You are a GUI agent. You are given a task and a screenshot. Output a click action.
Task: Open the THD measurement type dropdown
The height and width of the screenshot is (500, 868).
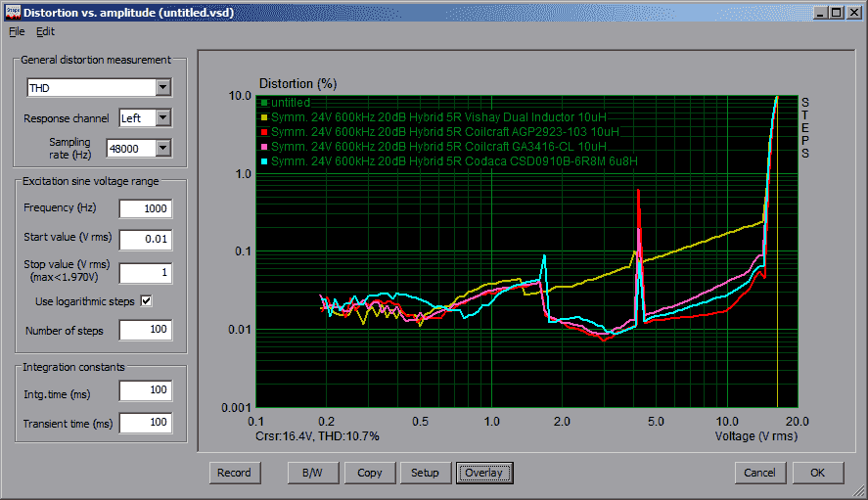click(162, 88)
